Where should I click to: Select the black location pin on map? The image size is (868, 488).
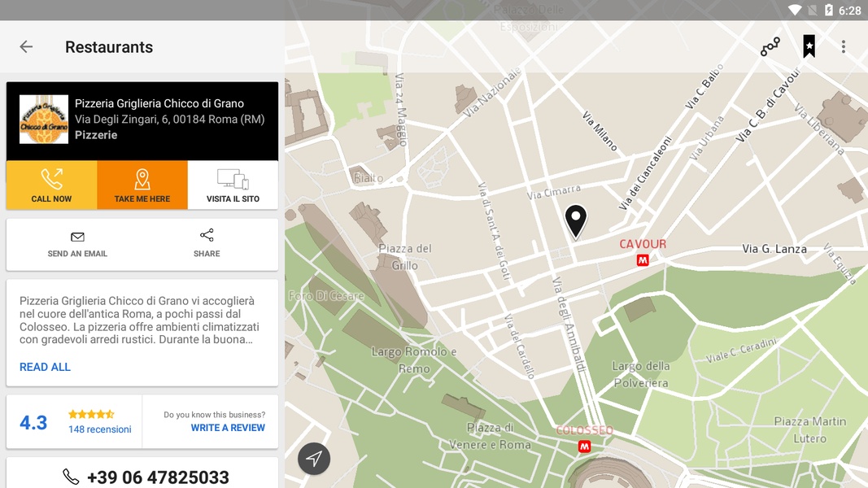[x=576, y=221]
